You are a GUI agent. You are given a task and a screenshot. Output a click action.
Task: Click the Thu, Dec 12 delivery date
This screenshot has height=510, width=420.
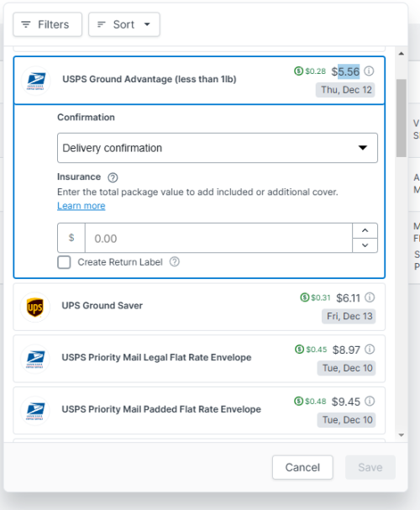[x=345, y=90]
